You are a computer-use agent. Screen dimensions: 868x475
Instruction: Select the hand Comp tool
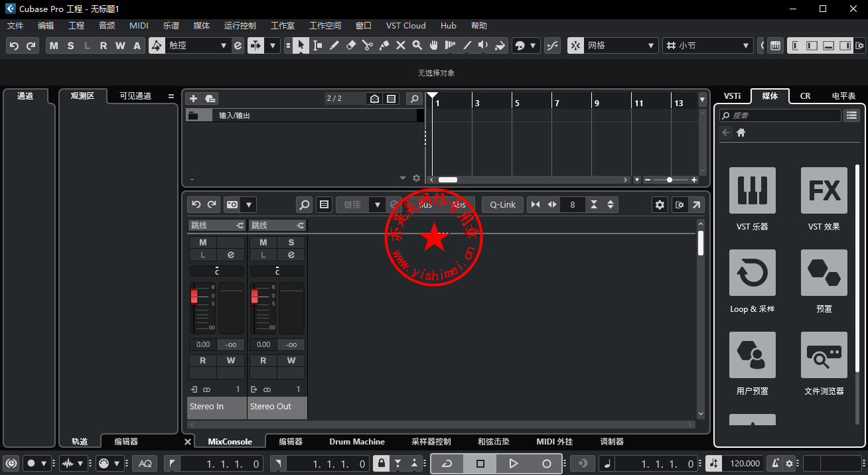(434, 45)
